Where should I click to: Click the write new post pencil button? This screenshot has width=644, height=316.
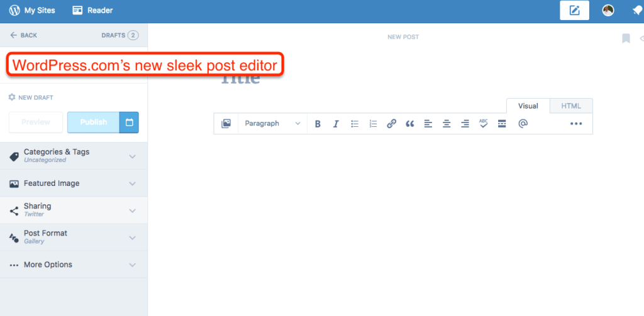pyautogui.click(x=574, y=11)
